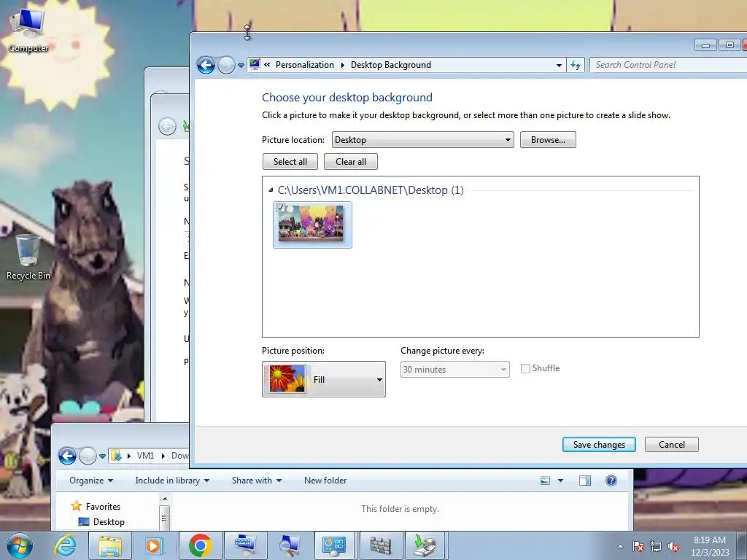
Task: Open the Picture location dropdown
Action: 422,140
